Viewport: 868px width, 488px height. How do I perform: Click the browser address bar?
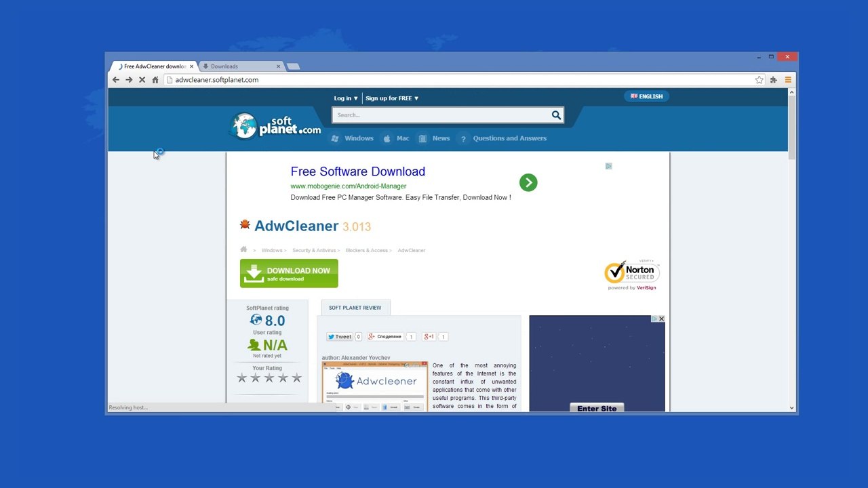(461, 80)
